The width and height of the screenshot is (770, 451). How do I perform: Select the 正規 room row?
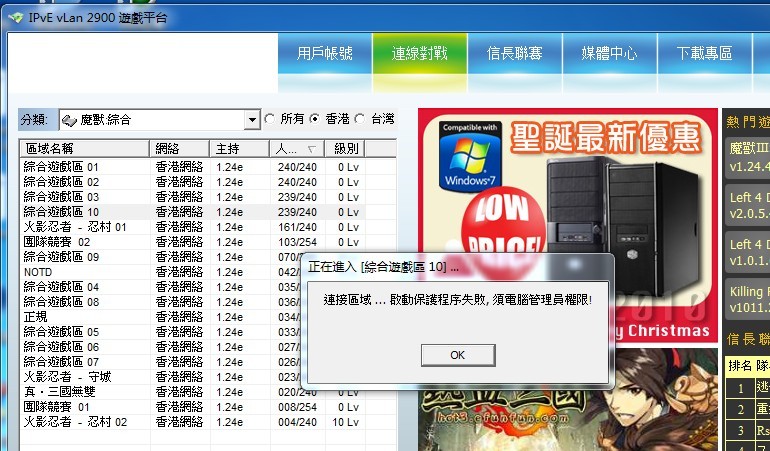click(160, 317)
